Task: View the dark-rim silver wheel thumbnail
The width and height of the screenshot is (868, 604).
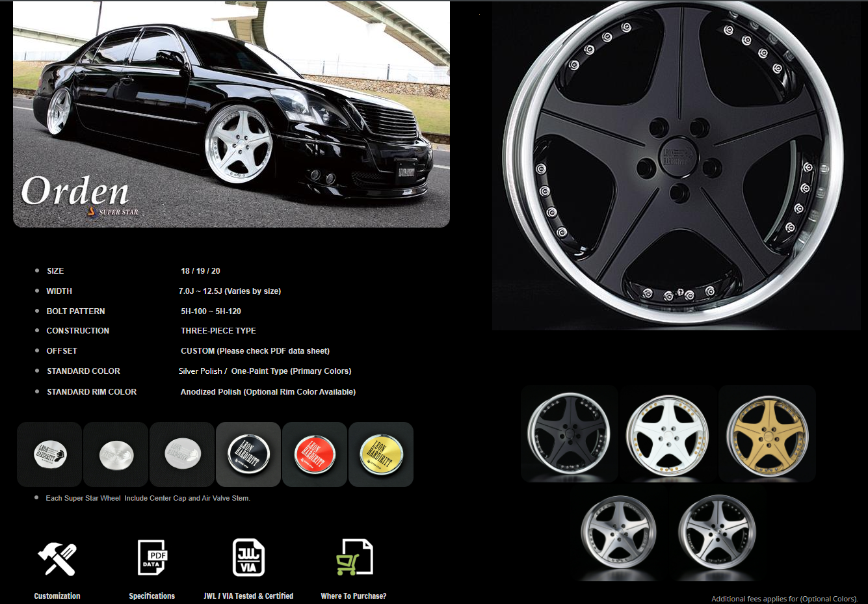Action: [718, 532]
